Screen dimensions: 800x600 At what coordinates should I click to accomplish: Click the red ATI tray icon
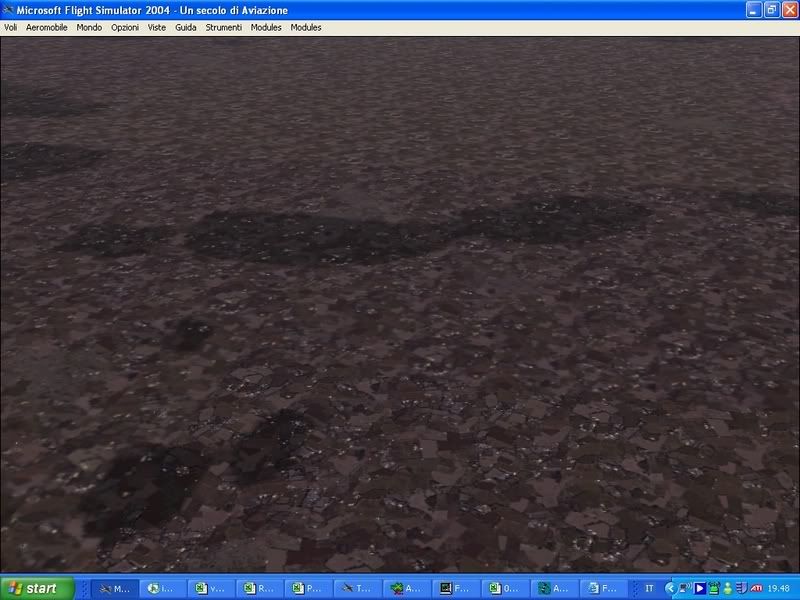coord(756,589)
